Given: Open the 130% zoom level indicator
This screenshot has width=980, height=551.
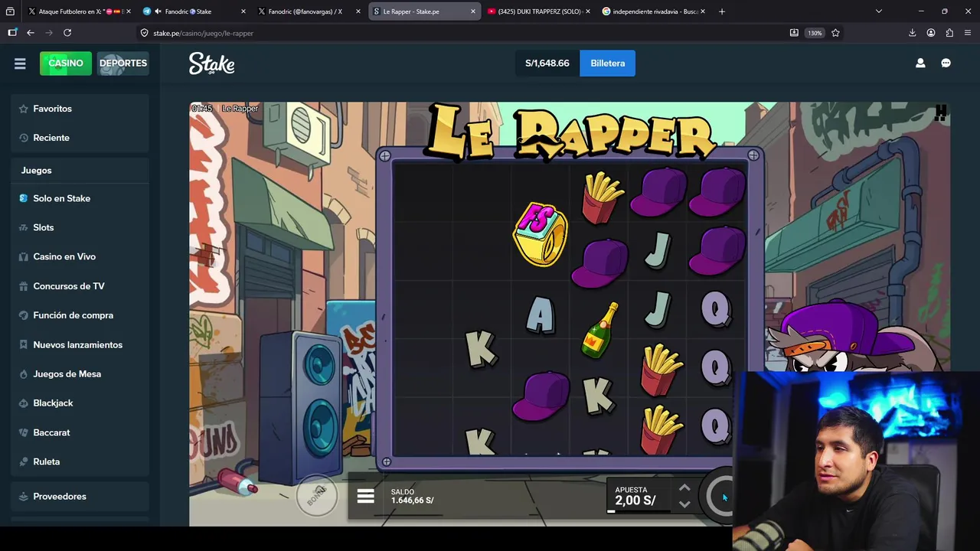Looking at the screenshot, I should [815, 33].
